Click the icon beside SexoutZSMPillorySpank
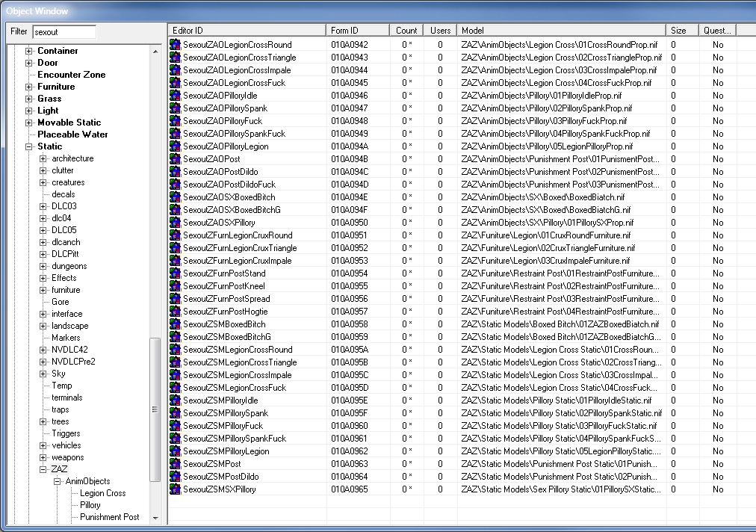The width and height of the screenshot is (756, 532). point(176,413)
